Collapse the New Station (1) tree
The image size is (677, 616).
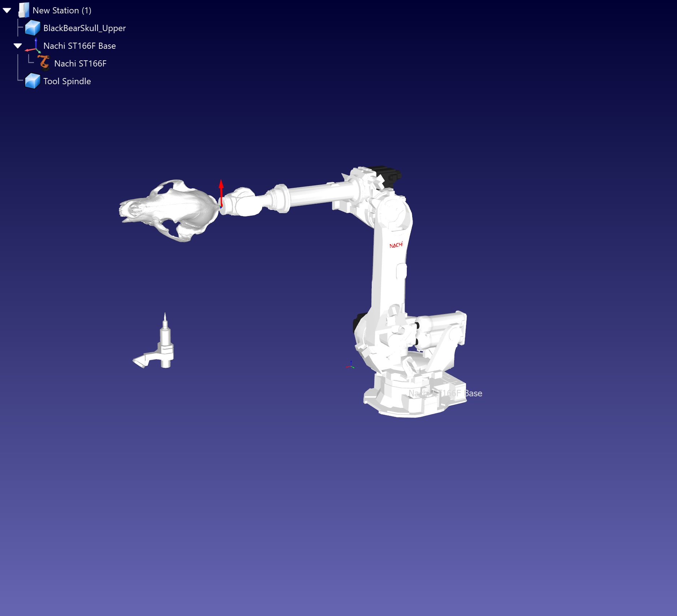coord(7,10)
